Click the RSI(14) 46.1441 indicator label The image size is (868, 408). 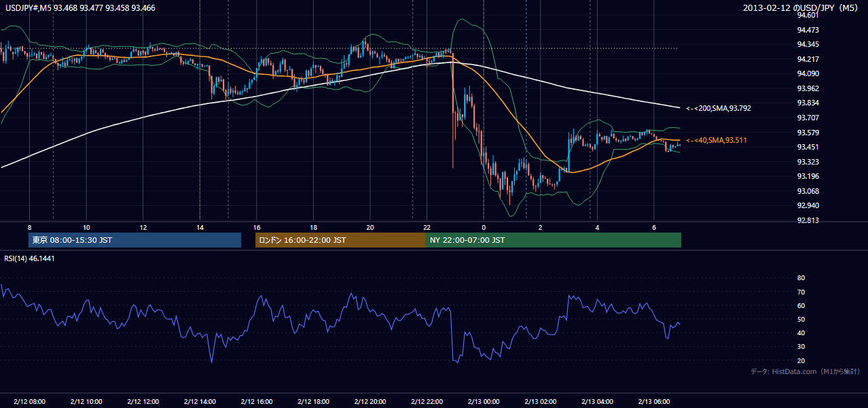point(31,259)
